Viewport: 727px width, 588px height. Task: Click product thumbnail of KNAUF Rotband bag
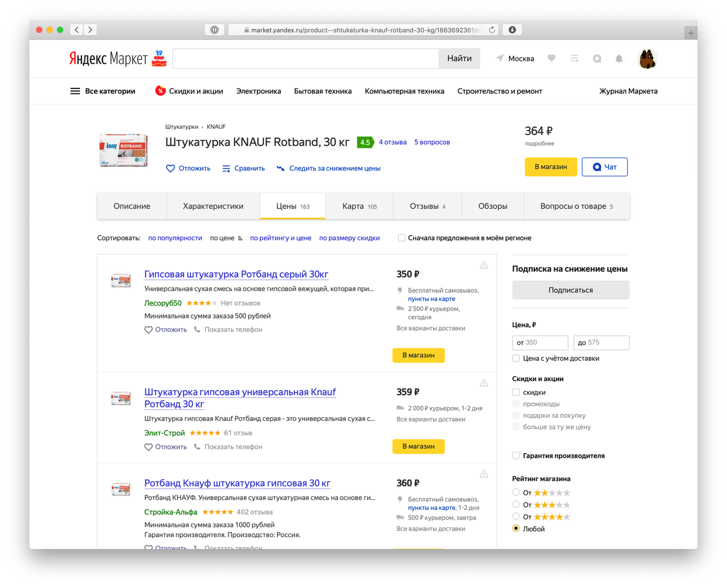[x=123, y=151]
